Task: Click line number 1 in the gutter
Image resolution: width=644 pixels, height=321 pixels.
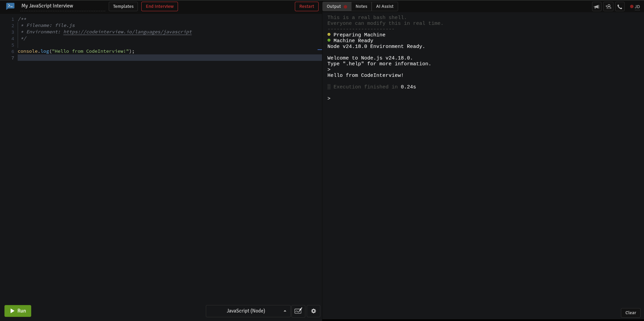Action: (13, 19)
